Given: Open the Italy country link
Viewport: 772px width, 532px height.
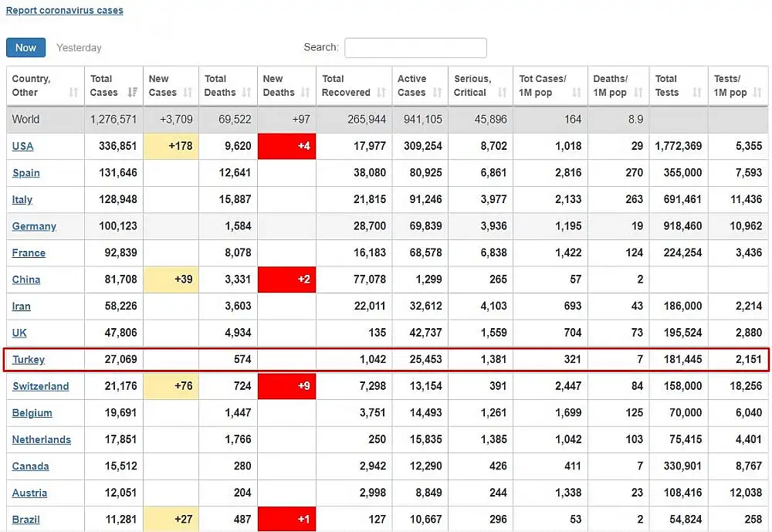Looking at the screenshot, I should coord(22,199).
